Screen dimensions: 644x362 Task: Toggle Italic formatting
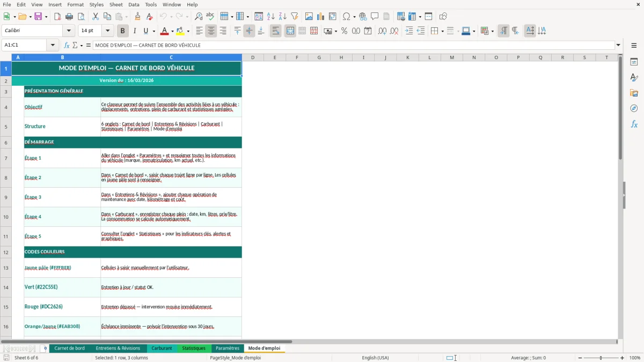135,31
